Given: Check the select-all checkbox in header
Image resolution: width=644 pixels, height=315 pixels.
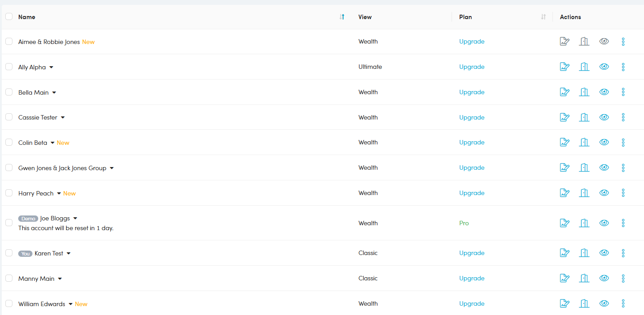Looking at the screenshot, I should point(9,16).
